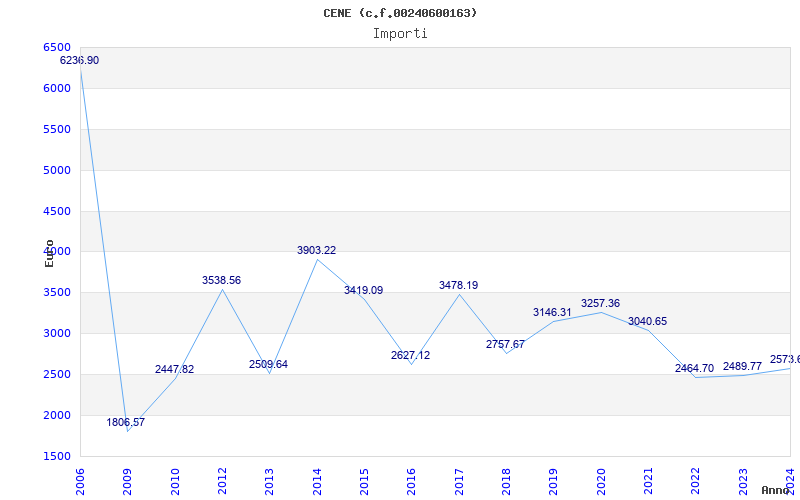Click x-axis year 2014
800x500 pixels.
pos(317,482)
